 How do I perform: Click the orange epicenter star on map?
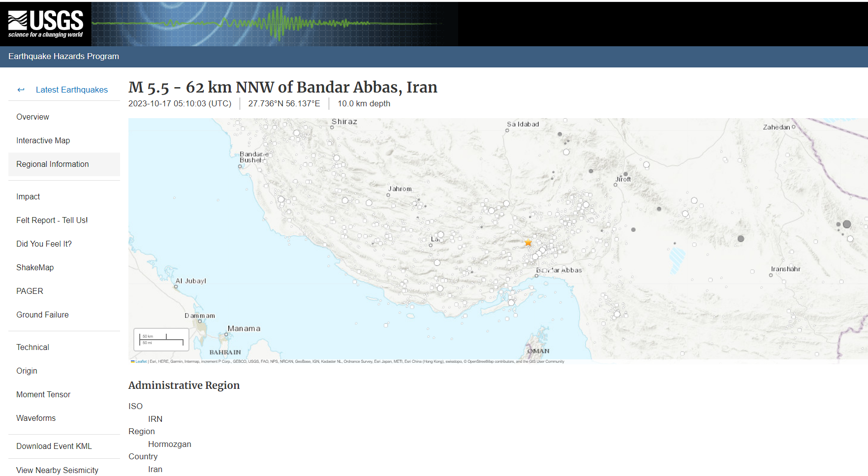(528, 243)
